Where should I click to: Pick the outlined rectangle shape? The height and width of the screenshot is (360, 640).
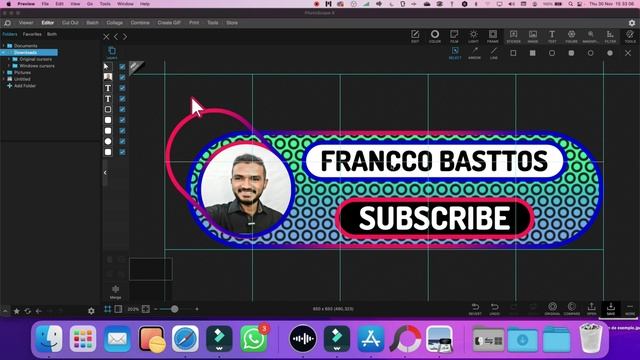tap(513, 53)
